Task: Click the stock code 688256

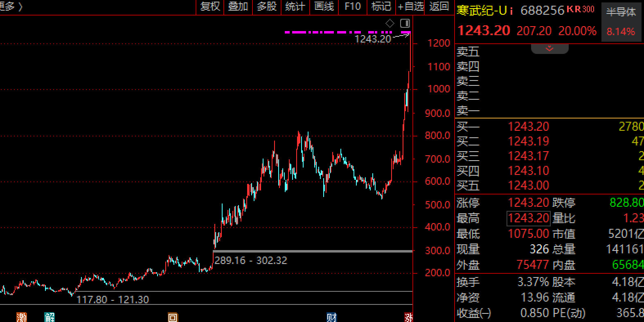Action: (x=543, y=11)
